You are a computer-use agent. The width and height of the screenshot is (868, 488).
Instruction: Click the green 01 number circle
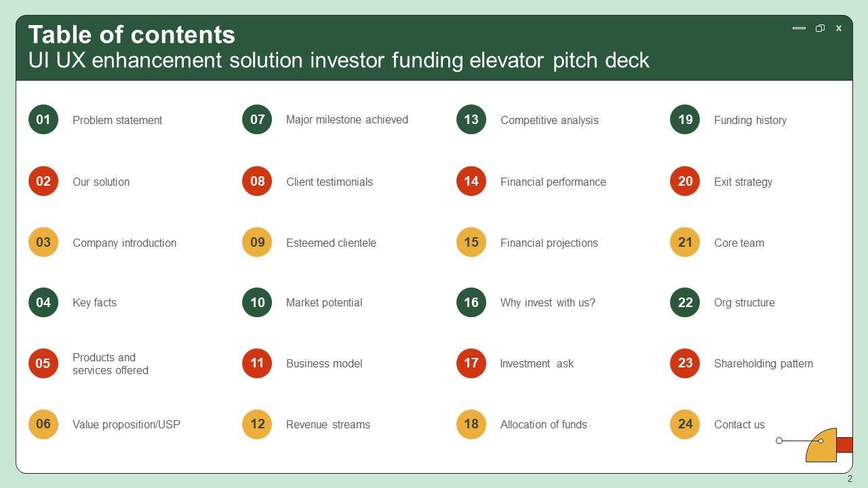point(43,120)
